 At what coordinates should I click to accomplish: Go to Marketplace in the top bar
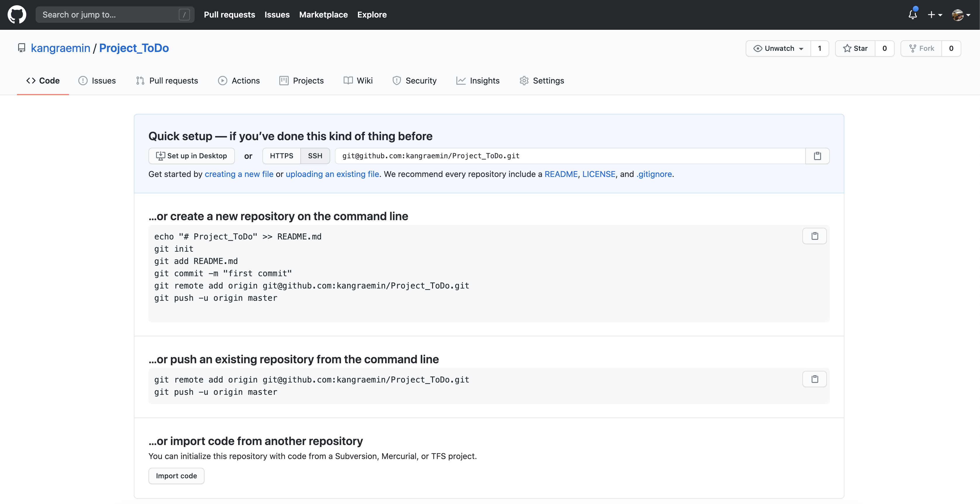point(323,14)
